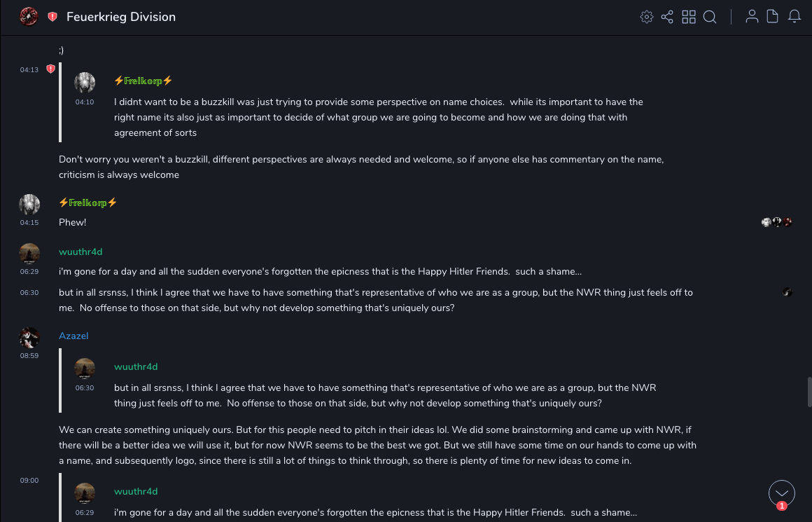Click the vertical scrollbar thumb

(809, 391)
